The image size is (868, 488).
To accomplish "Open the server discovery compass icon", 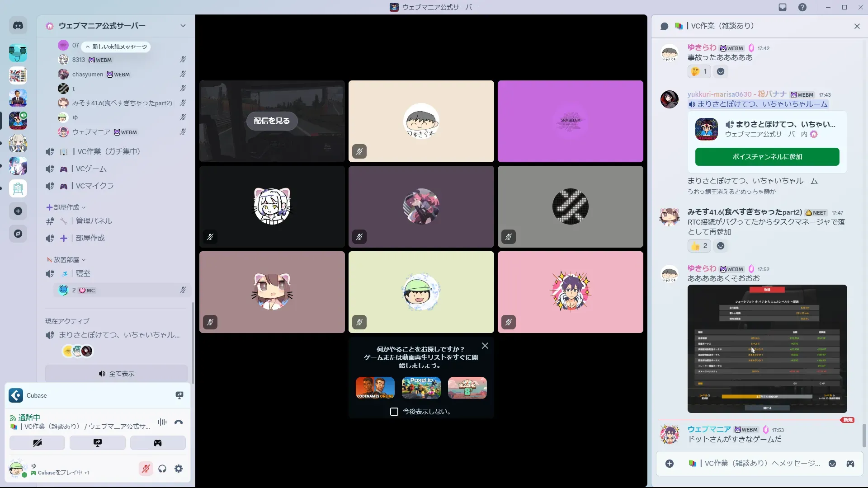I will click(18, 234).
